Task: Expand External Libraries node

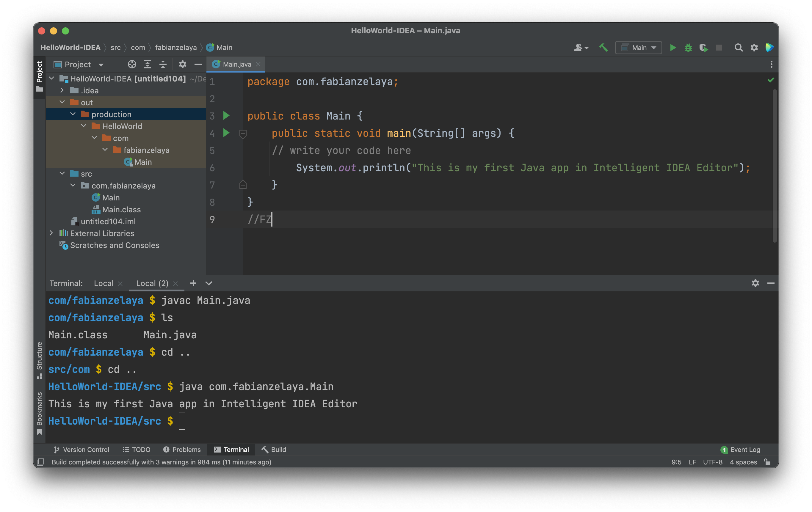Action: coord(51,233)
